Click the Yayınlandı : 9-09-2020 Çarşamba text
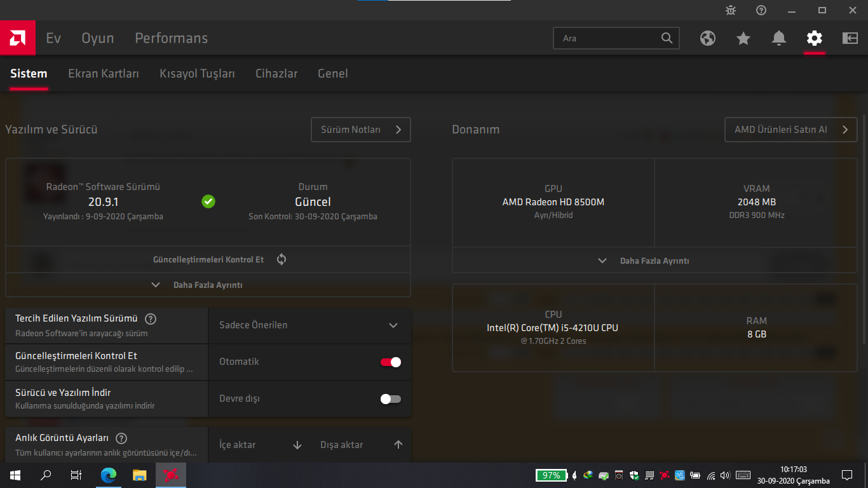The height and width of the screenshot is (488, 868). 103,217
